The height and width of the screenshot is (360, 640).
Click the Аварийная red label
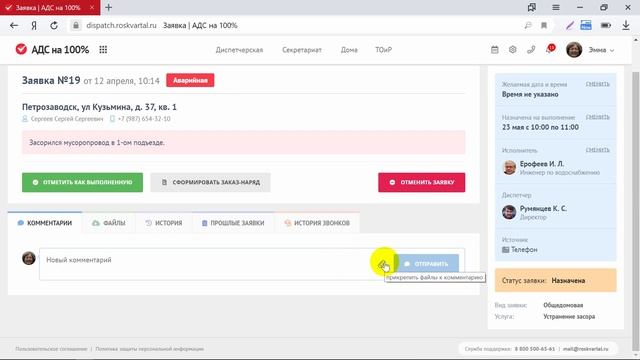click(x=190, y=80)
